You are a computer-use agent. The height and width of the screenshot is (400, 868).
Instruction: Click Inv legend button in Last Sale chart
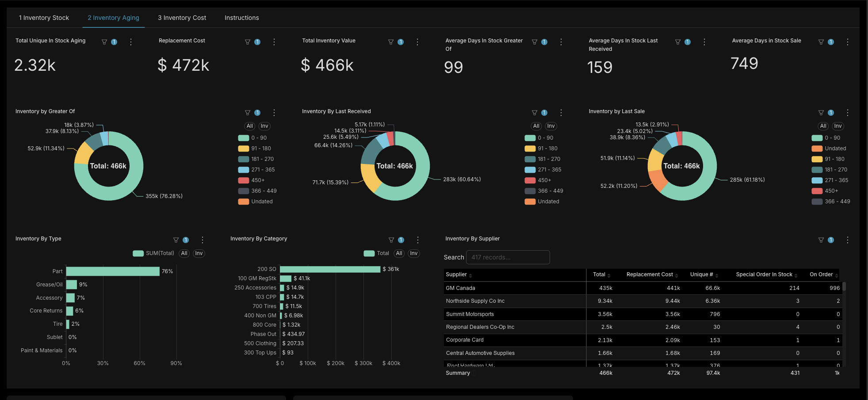(x=838, y=126)
